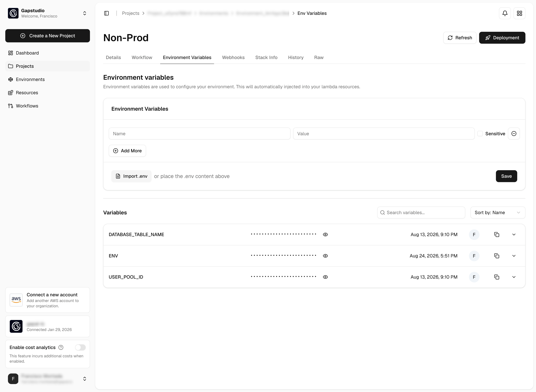Expand the DATABASE_TABLE_NAME row
The height and width of the screenshot is (392, 536).
coord(514,234)
